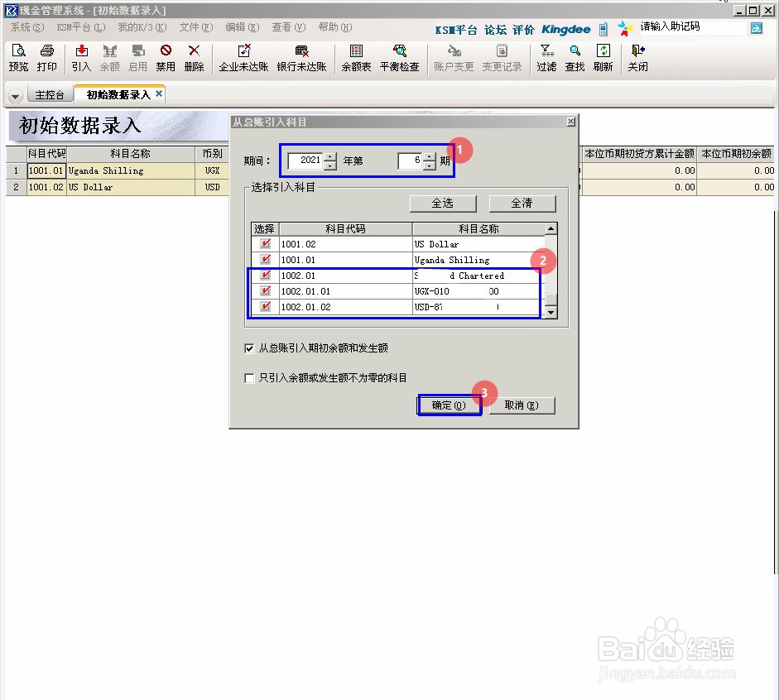
Task: Open the 余额表 balance sheet
Action: click(356, 58)
